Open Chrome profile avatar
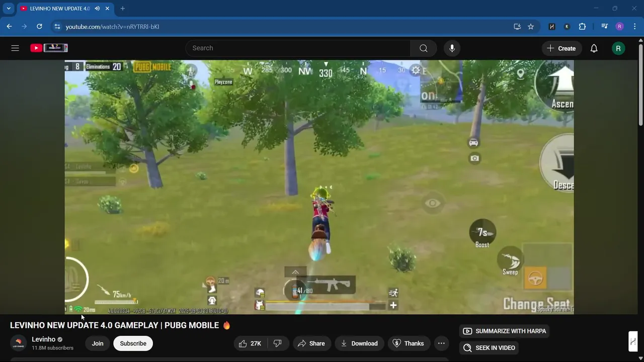Viewport: 644px width, 362px height. 620,27
